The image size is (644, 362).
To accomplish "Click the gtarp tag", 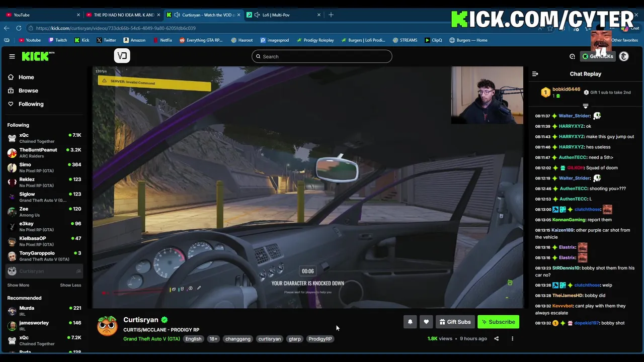I will click(295, 339).
